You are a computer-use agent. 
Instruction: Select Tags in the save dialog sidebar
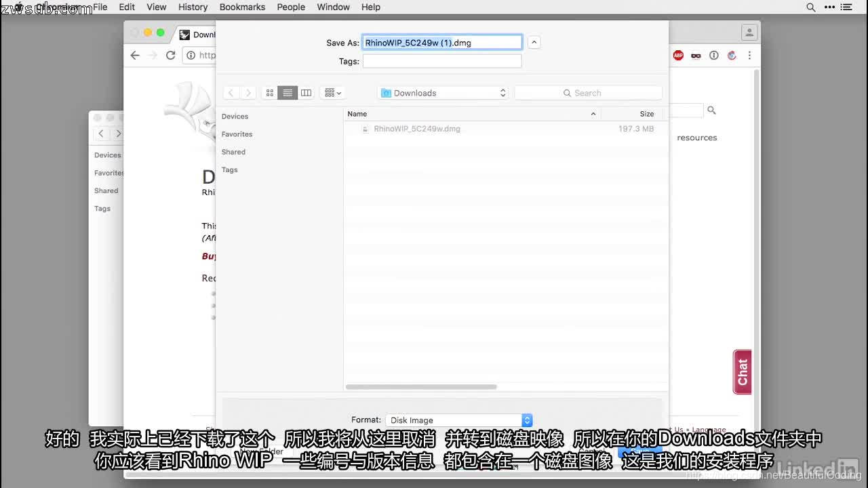(x=229, y=169)
